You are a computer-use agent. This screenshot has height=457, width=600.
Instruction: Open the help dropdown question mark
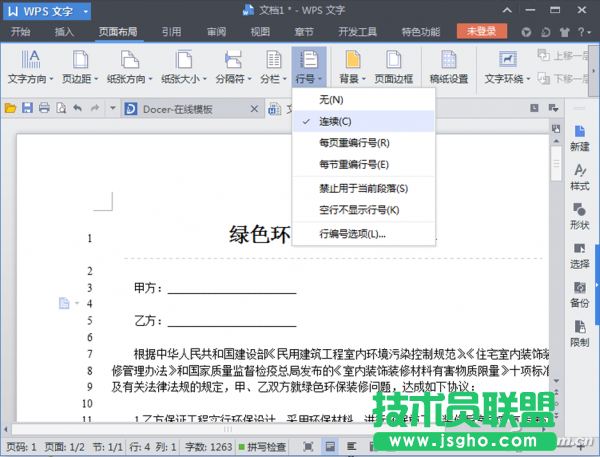[x=584, y=32]
